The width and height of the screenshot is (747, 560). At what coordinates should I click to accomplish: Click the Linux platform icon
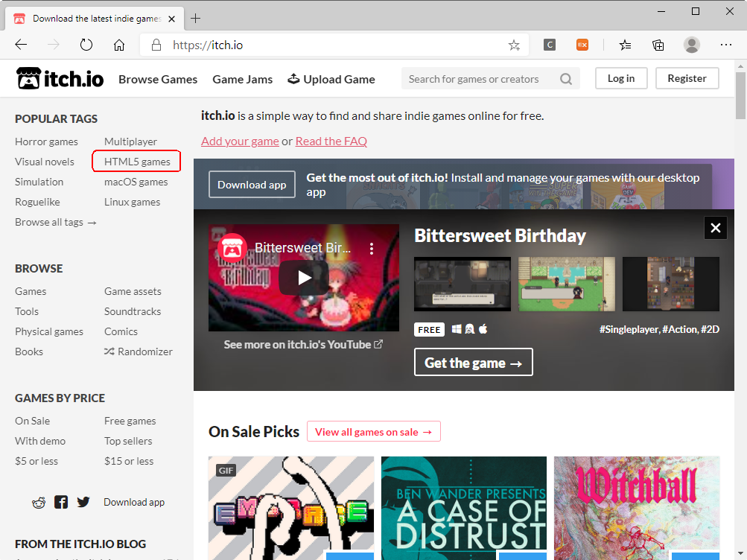click(x=470, y=329)
